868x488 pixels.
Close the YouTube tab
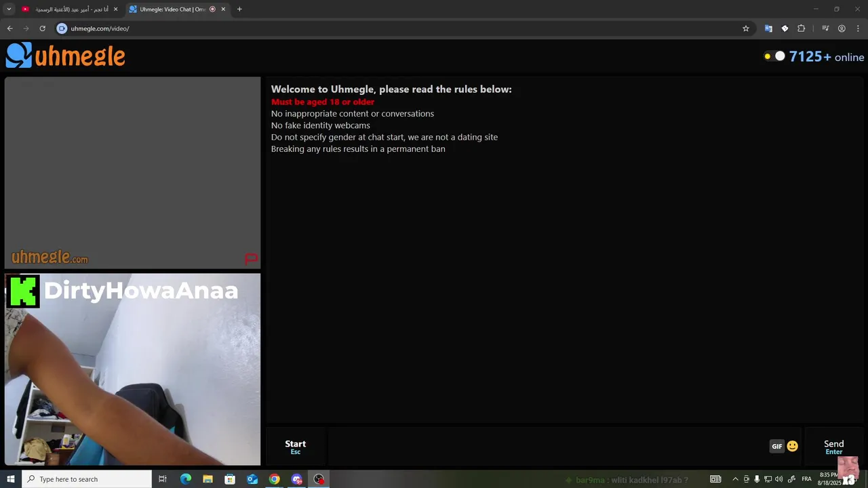tap(115, 9)
